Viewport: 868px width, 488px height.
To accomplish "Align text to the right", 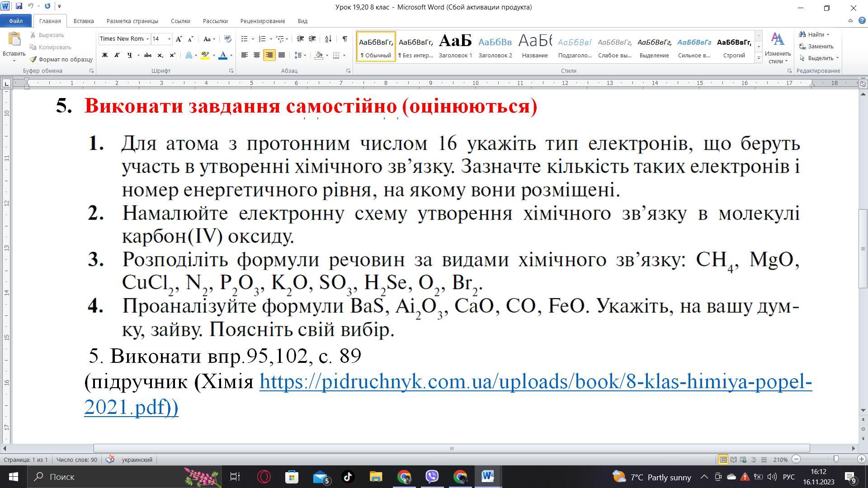I will coord(269,55).
